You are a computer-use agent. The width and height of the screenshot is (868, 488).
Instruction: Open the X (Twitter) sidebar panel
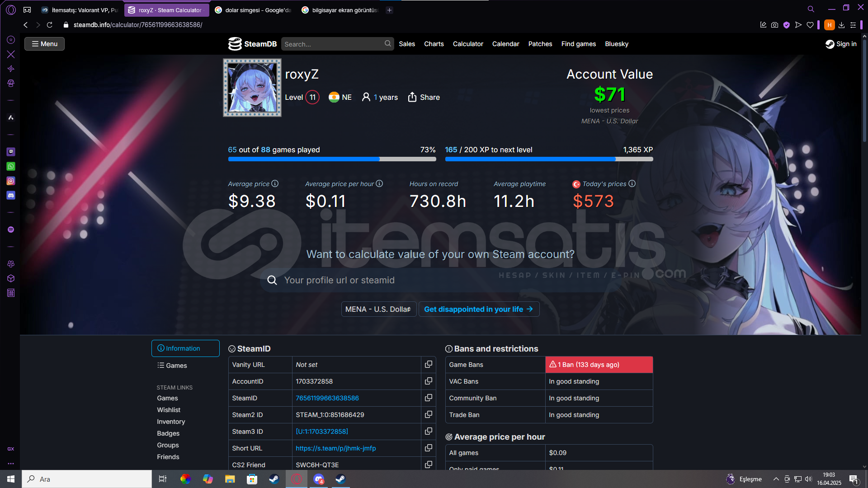11,54
